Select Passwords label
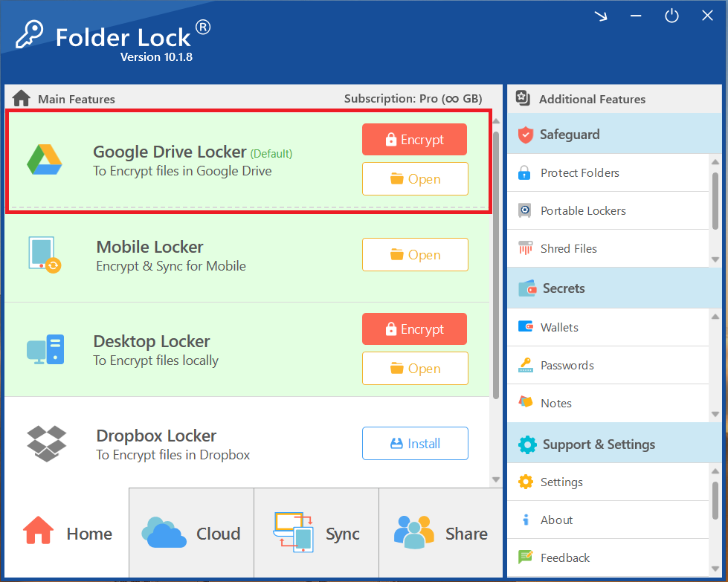 (x=567, y=366)
